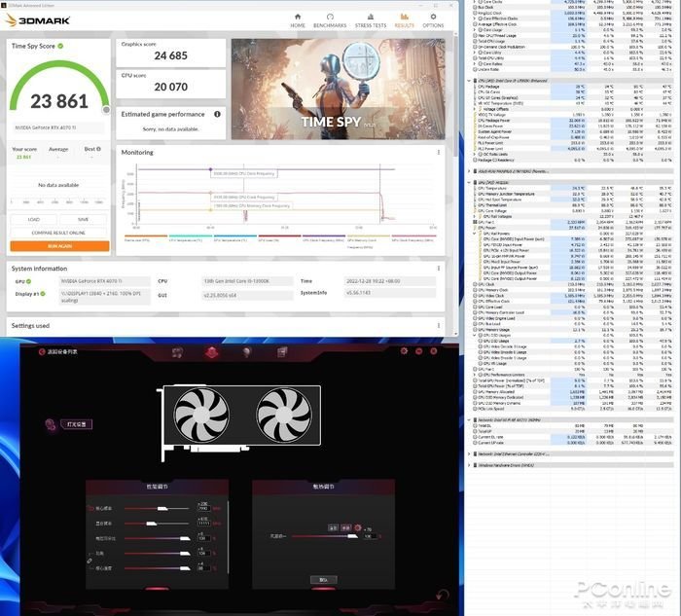The width and height of the screenshot is (681, 616).
Task: Click the graphics card illustration in the GPU tool
Action: click(241, 421)
